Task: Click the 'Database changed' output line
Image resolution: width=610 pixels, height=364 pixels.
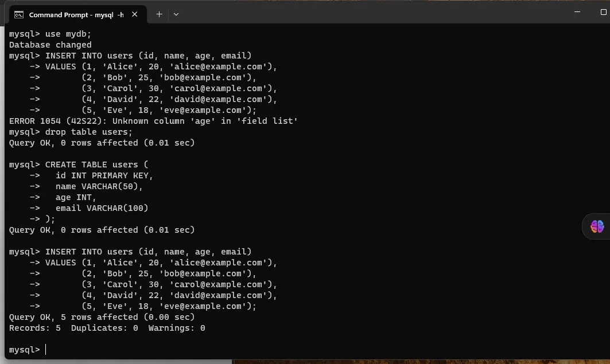Action: (x=50, y=45)
